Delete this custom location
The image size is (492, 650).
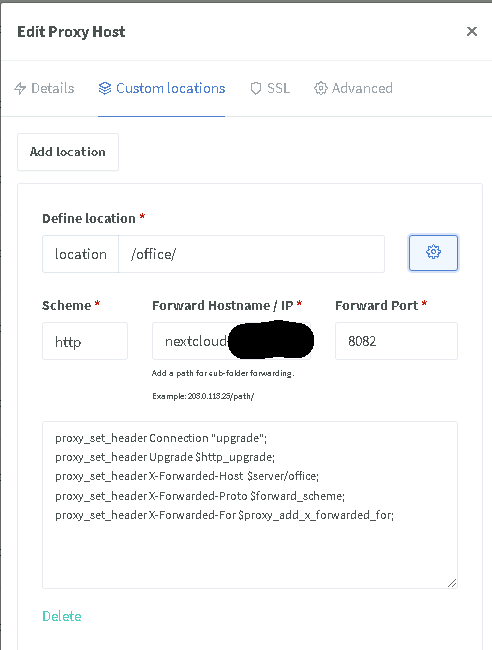62,616
